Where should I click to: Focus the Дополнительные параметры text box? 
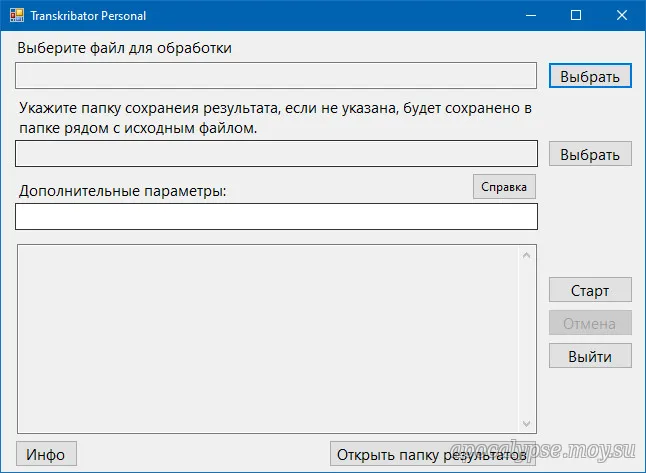pyautogui.click(x=276, y=217)
